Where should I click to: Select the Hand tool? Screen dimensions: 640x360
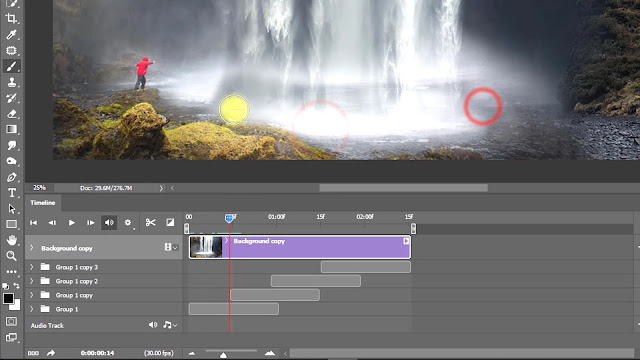point(11,240)
